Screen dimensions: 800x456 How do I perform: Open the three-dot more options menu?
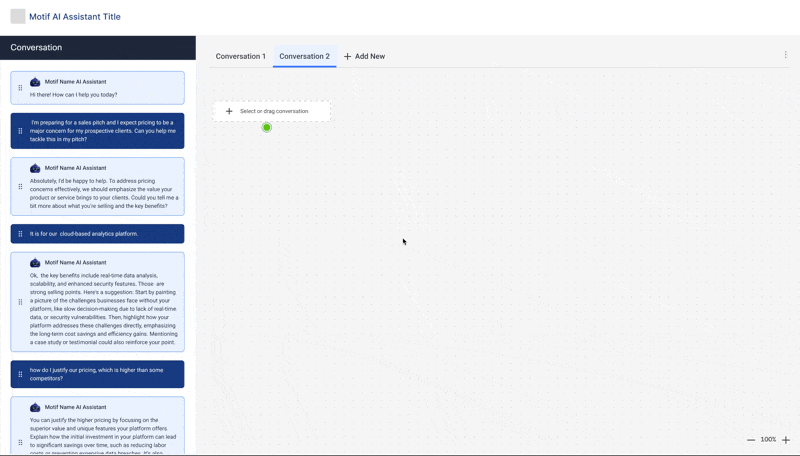785,55
